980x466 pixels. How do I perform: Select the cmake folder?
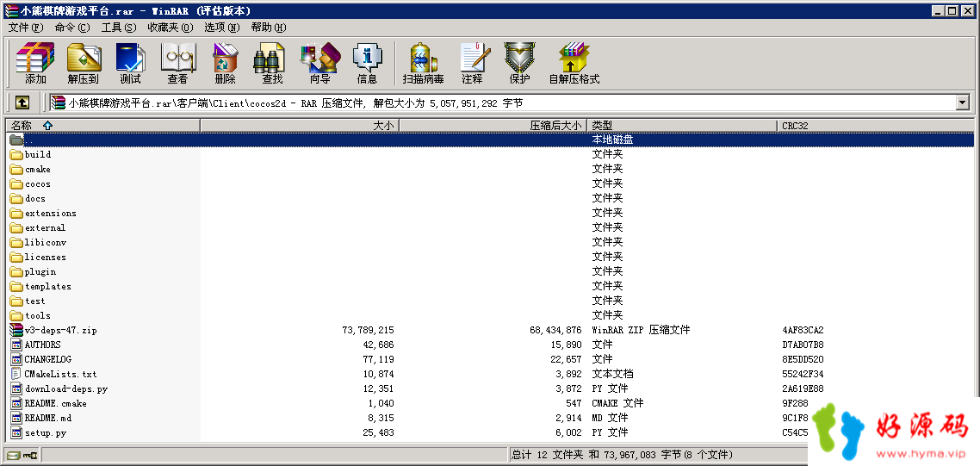[38, 170]
